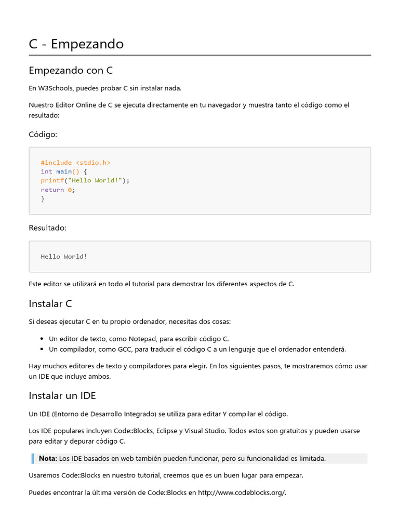Click the "Empezando con C" heading
The width and height of the screenshot is (399, 532).
pos(71,70)
